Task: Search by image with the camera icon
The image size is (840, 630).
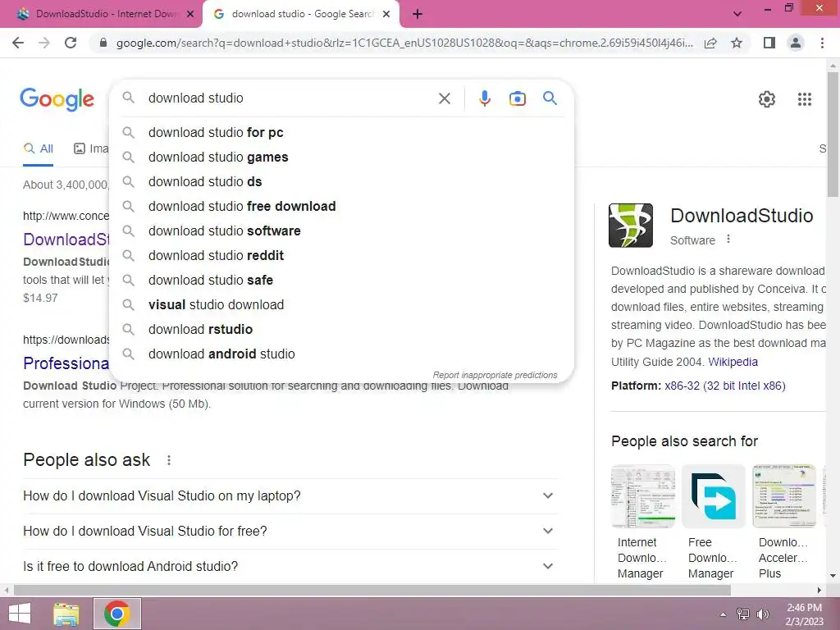Action: tap(517, 98)
